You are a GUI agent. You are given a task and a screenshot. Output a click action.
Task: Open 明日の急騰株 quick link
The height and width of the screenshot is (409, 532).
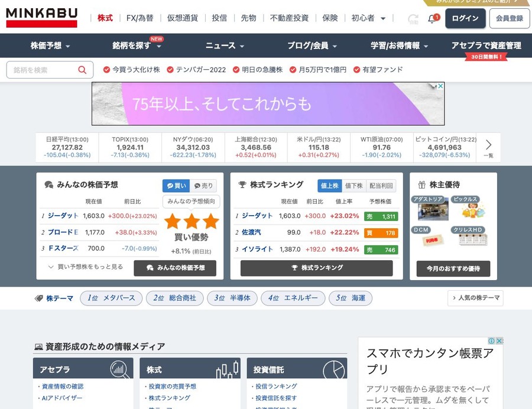258,70
